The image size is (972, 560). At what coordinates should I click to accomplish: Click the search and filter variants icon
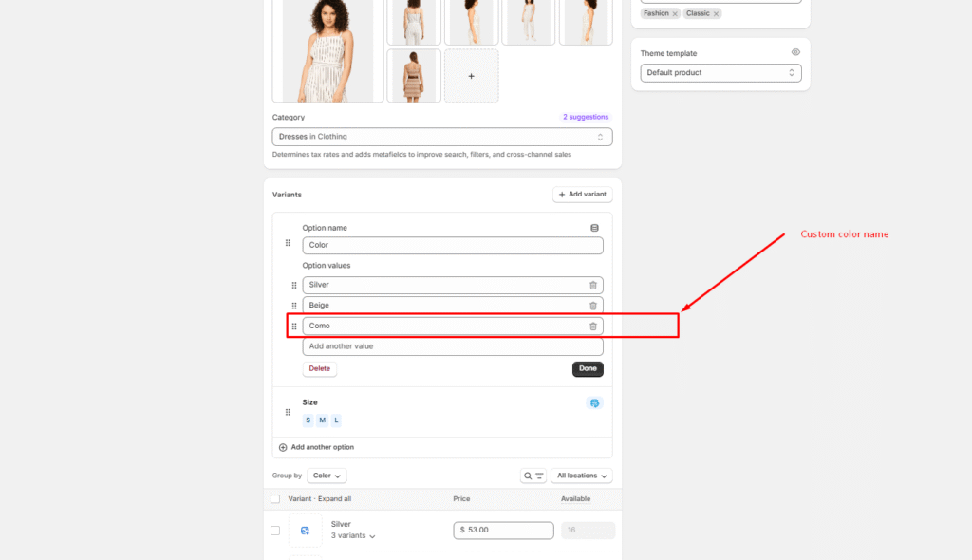pyautogui.click(x=533, y=476)
